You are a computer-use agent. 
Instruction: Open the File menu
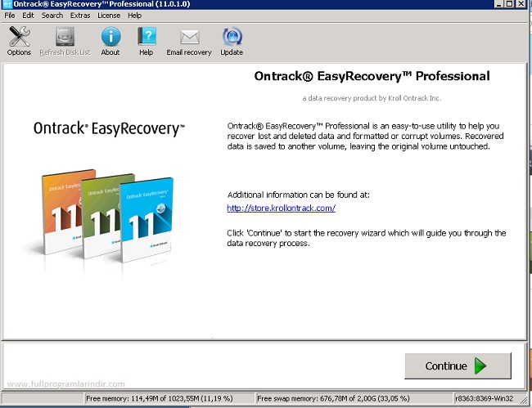pos(10,16)
